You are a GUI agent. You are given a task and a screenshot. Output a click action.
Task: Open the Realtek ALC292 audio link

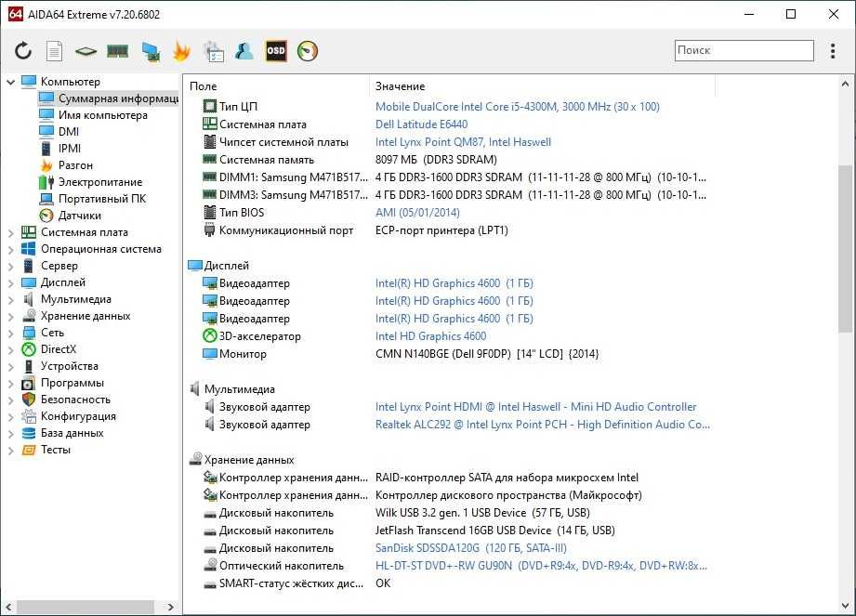[542, 425]
